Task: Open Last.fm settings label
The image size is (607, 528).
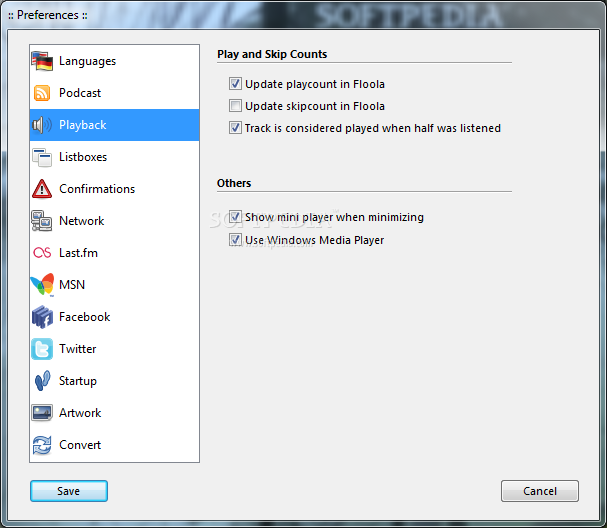Action: click(x=78, y=253)
